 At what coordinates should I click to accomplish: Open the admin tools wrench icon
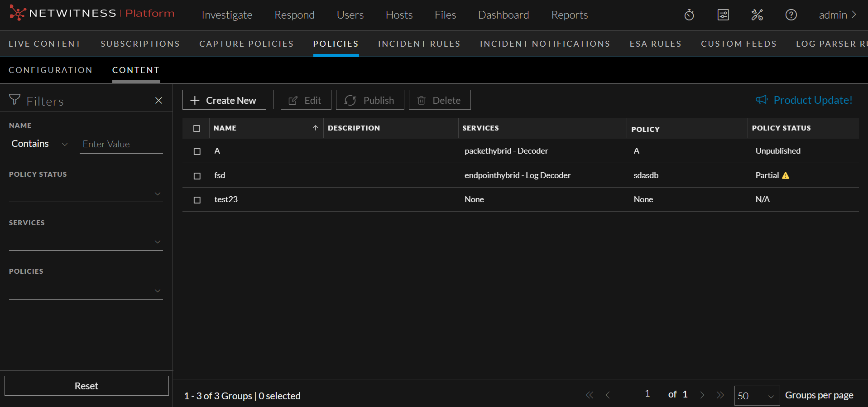coord(757,15)
